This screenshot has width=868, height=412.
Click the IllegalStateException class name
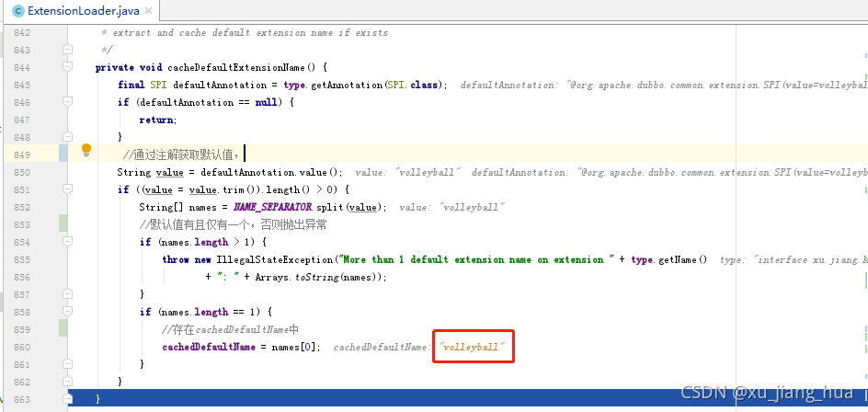coord(275,259)
